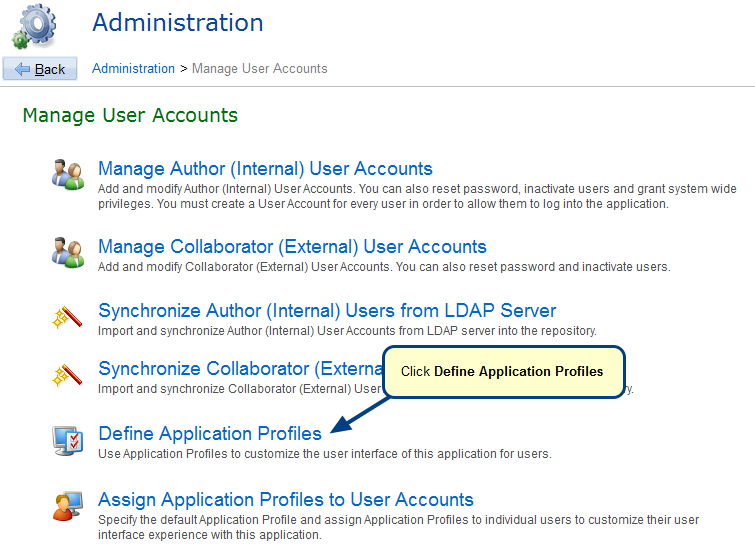Open the Administration breadcrumb link

click(133, 69)
